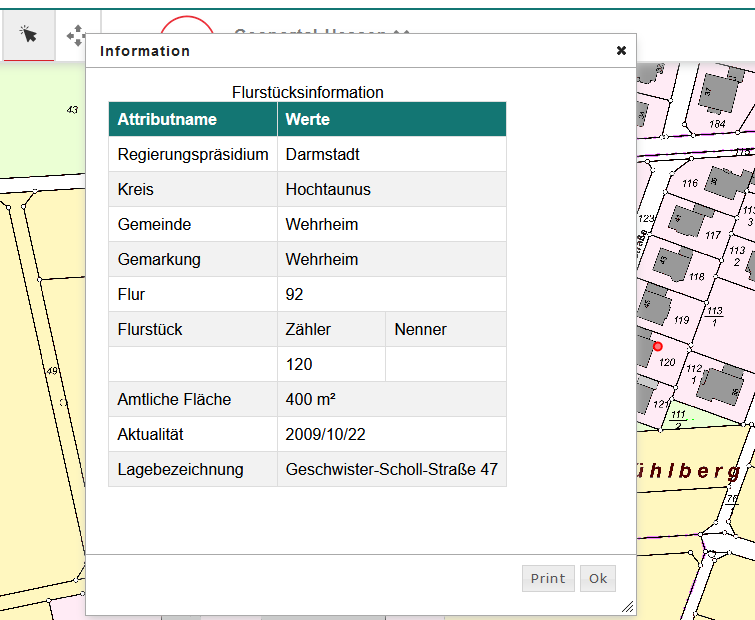
Task: Confirm the dialog with Ok
Action: (597, 578)
